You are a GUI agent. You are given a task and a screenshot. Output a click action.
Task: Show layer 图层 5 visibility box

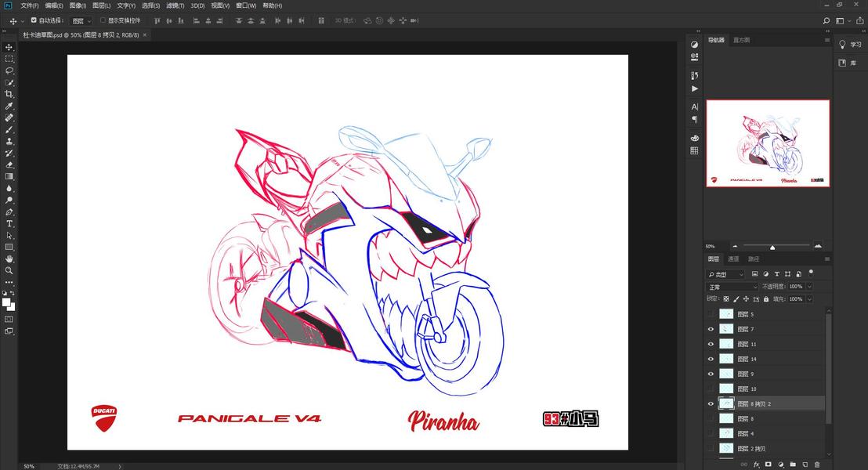tap(711, 314)
